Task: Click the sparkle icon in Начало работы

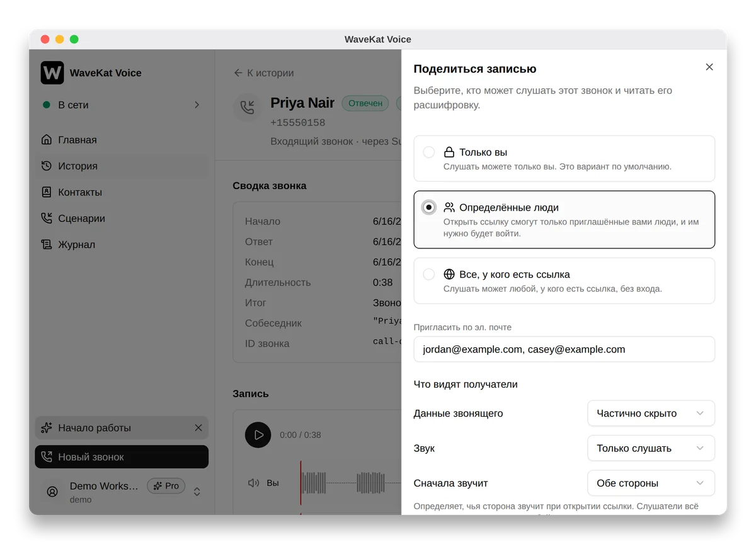Action: point(47,427)
